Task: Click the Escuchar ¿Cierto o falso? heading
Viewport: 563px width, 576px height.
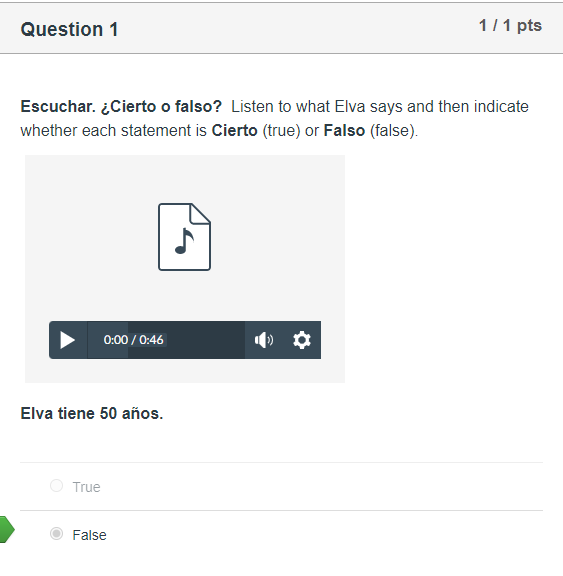Action: pos(121,107)
